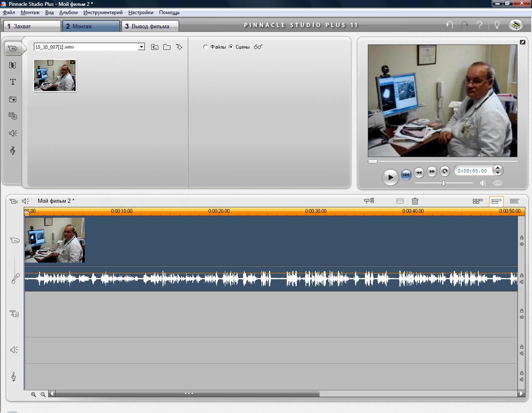Click the 0:00:20.00 timescale marker

pos(219,211)
